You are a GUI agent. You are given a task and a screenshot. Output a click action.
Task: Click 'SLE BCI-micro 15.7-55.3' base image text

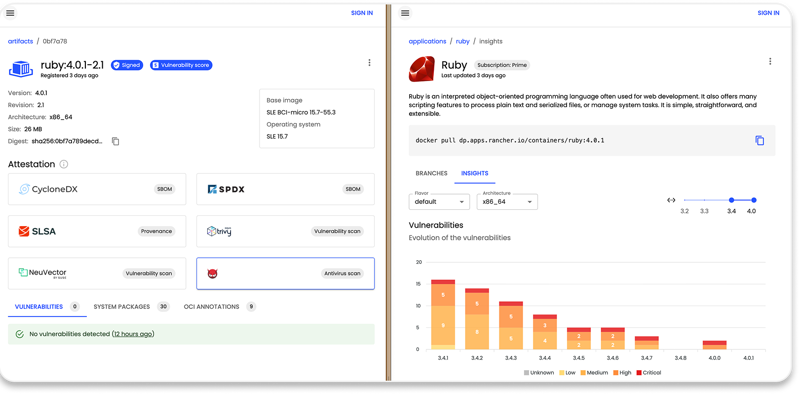(x=301, y=112)
